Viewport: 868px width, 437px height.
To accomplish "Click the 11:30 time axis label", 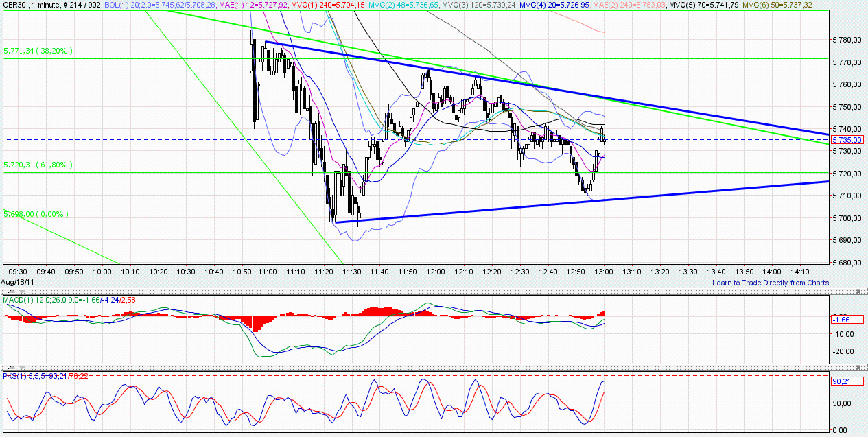I will [351, 271].
